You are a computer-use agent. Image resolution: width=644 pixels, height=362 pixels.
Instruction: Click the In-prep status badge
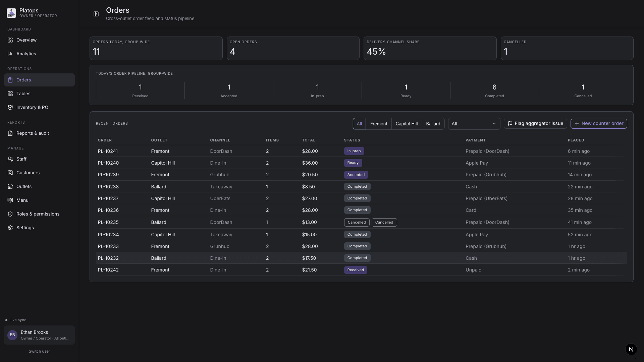tap(354, 151)
